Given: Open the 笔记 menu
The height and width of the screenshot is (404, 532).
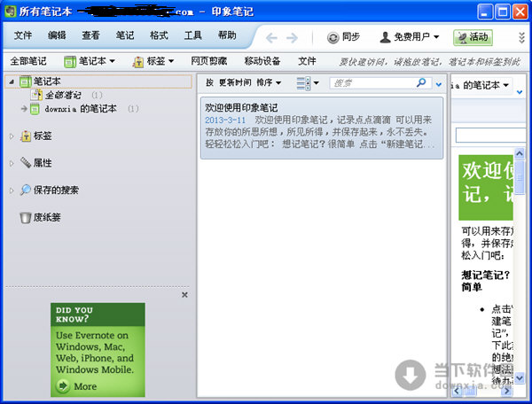Looking at the screenshot, I should pyautogui.click(x=125, y=35).
